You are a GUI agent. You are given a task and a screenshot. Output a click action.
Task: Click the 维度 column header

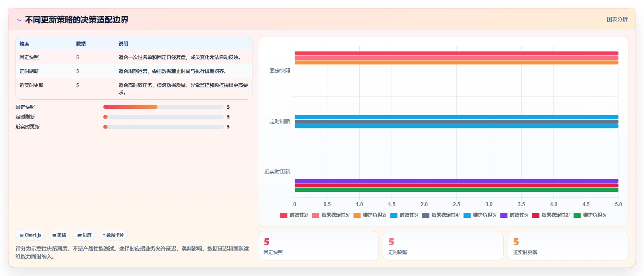24,44
